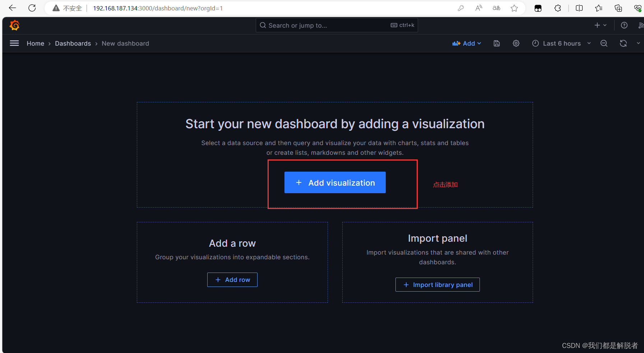Click the browser Extensions puzzle icon

coord(558,8)
